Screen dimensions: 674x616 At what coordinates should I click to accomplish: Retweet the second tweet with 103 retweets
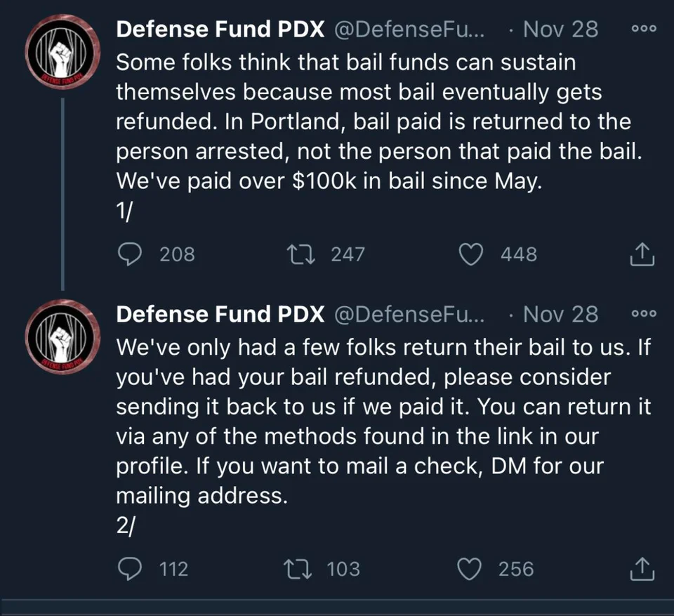(298, 569)
